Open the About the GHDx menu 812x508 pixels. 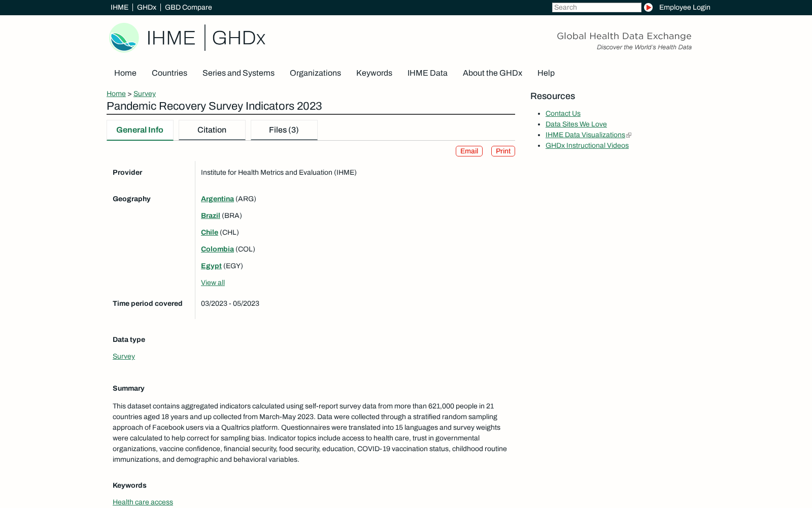click(x=492, y=73)
